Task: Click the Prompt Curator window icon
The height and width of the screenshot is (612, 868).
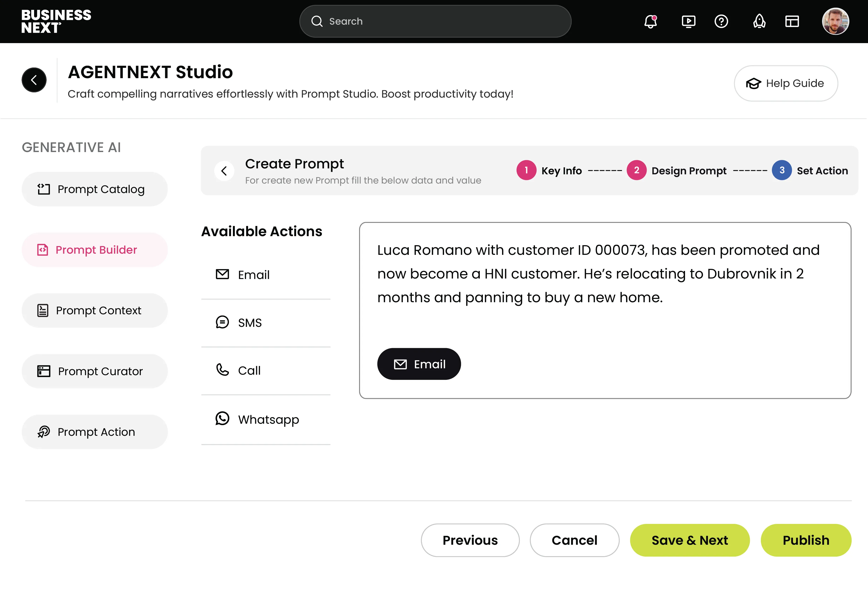Action: 44,371
